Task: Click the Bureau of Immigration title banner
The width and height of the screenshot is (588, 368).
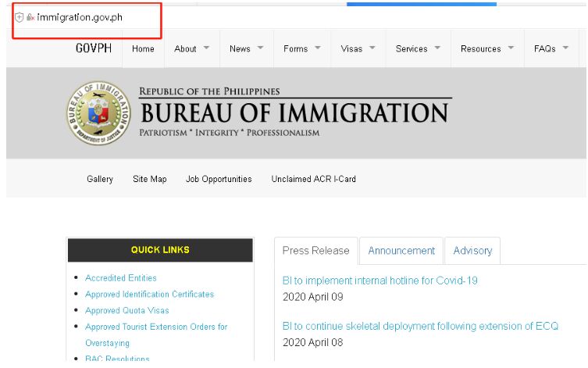Action: coord(294,113)
